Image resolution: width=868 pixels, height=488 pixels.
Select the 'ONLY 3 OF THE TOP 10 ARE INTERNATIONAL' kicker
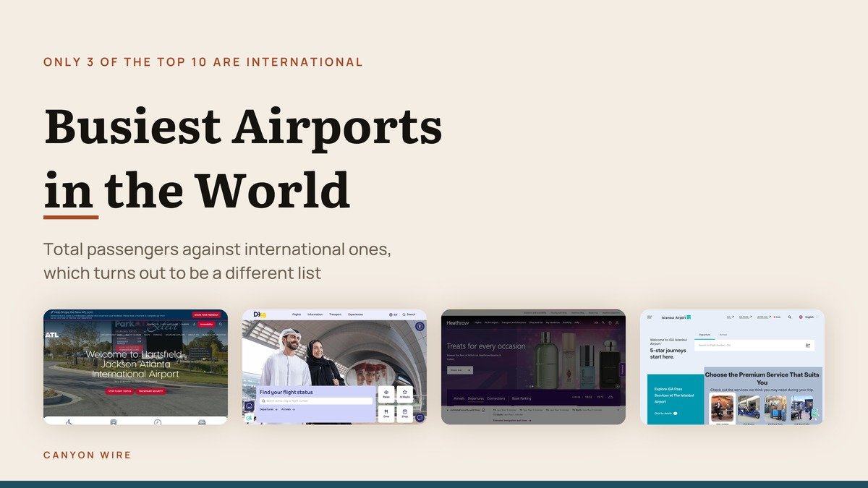(x=203, y=62)
